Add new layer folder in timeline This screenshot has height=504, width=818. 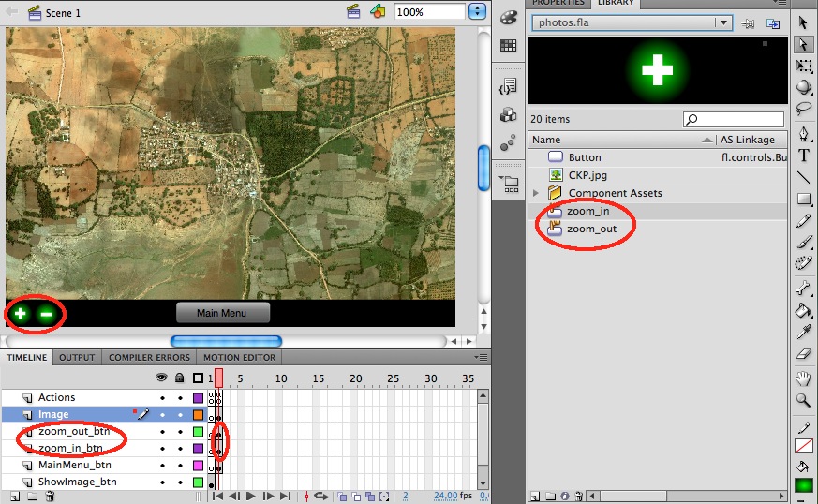[x=33, y=497]
